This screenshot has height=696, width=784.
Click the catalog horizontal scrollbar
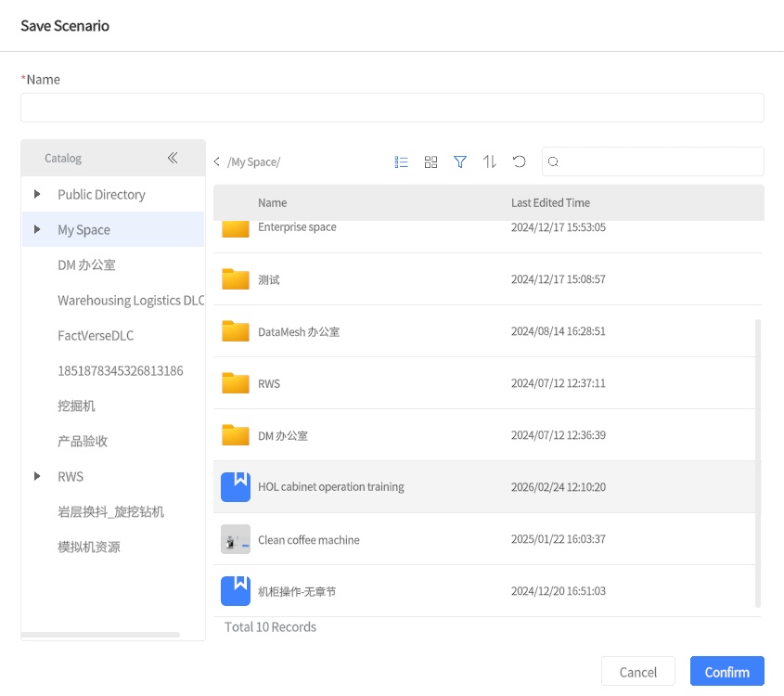click(x=100, y=635)
